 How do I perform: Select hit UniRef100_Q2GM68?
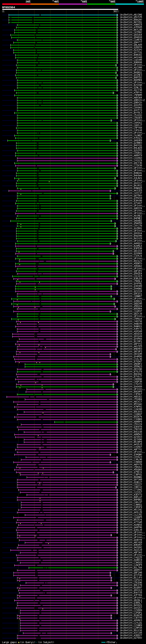tap(131, 254)
